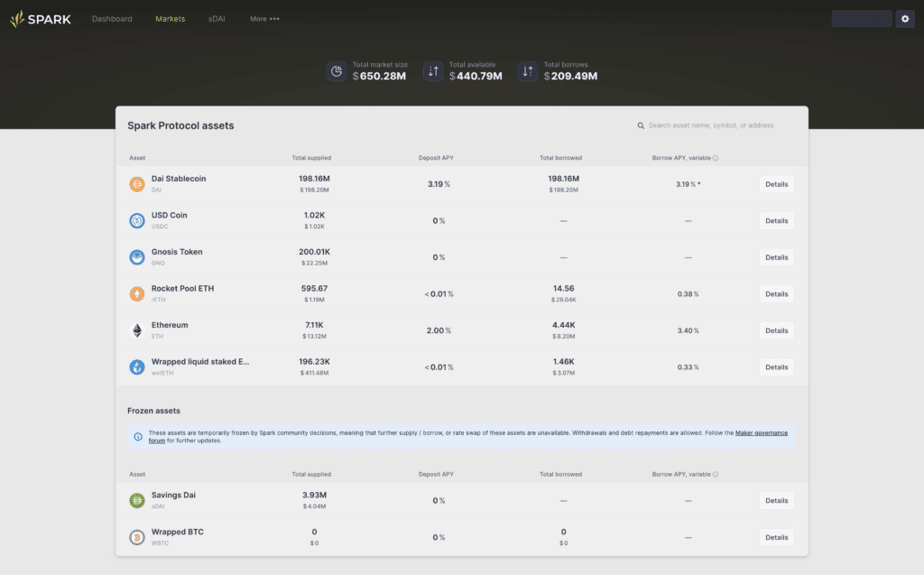924x575 pixels.
Task: Click the Spark logo
Action: point(40,19)
